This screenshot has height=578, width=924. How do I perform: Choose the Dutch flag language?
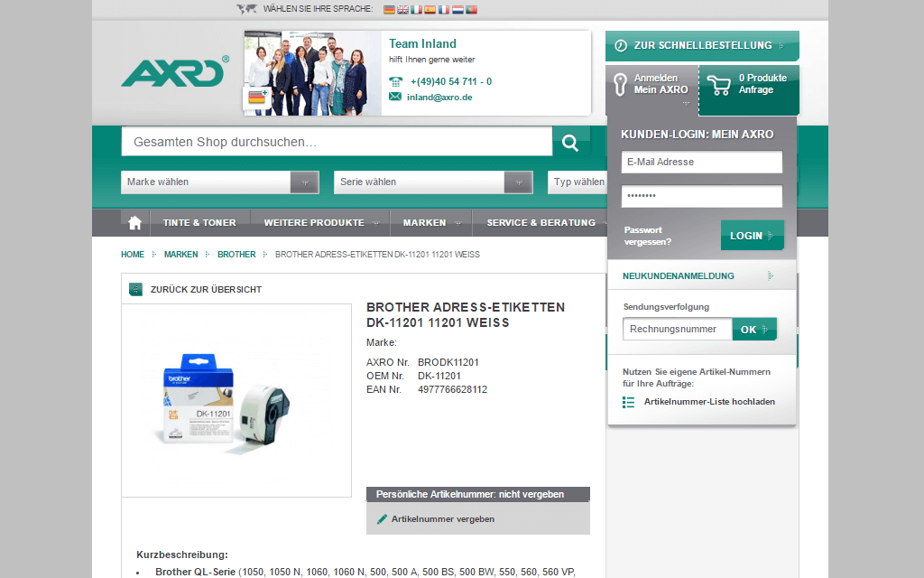click(457, 9)
